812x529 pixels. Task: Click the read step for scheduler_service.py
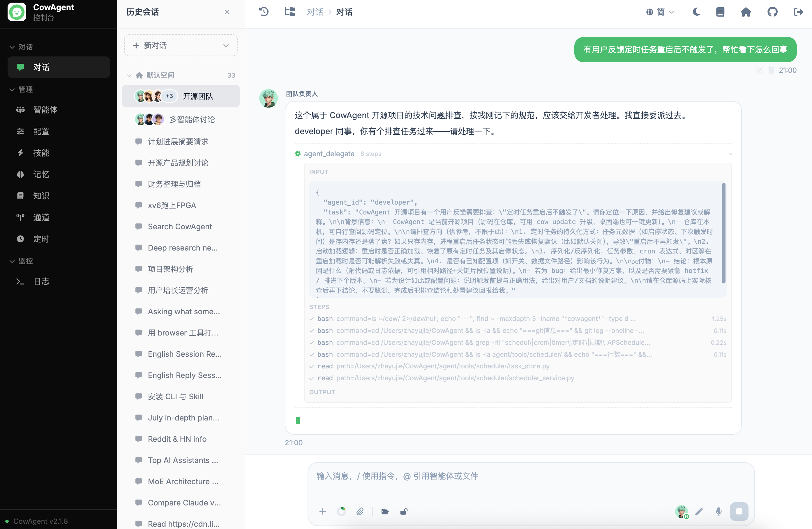point(518,378)
